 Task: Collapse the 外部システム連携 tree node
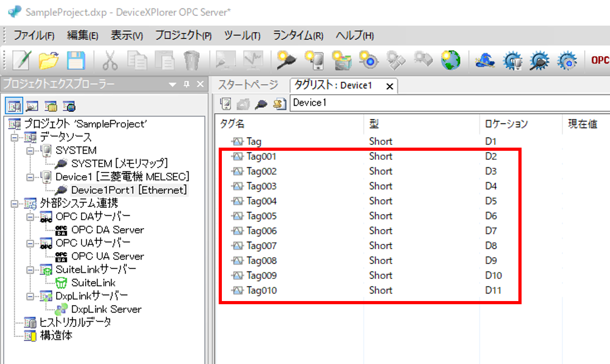click(14, 203)
